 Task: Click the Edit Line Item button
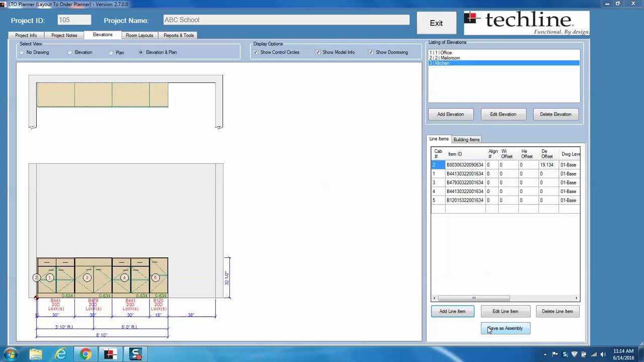tap(505, 311)
